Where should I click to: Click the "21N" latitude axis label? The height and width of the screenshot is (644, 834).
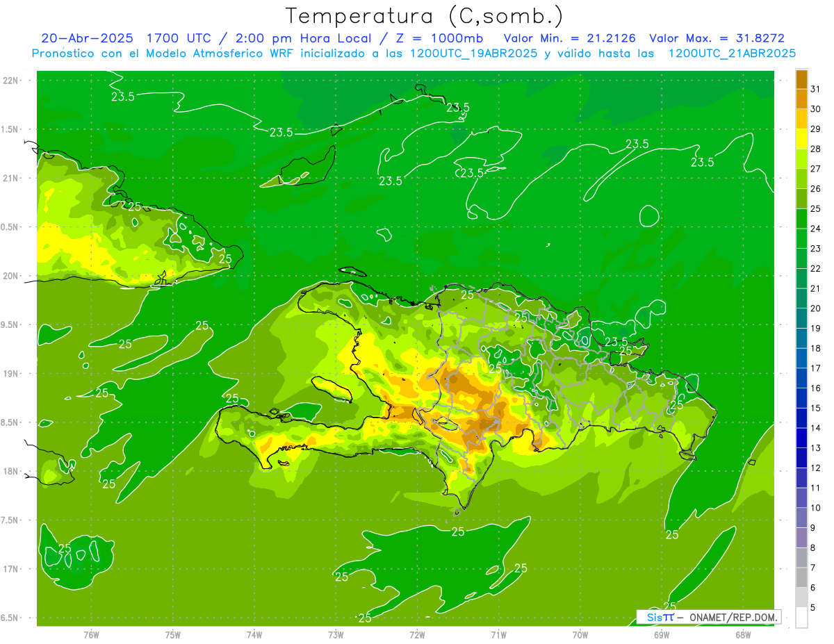click(x=11, y=178)
